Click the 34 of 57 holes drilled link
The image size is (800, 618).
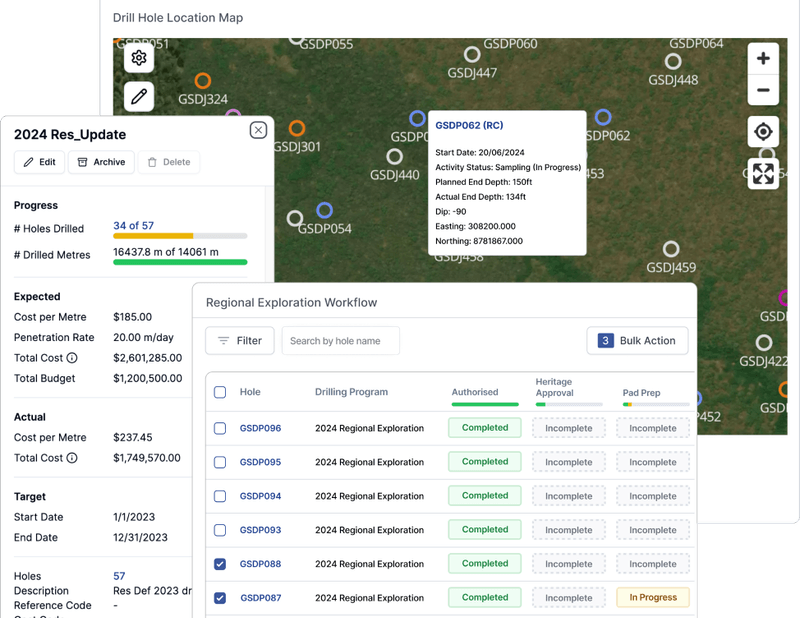click(135, 227)
